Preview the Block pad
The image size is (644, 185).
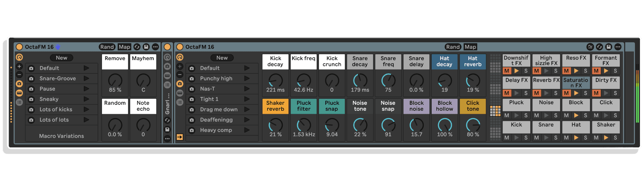[x=576, y=115]
